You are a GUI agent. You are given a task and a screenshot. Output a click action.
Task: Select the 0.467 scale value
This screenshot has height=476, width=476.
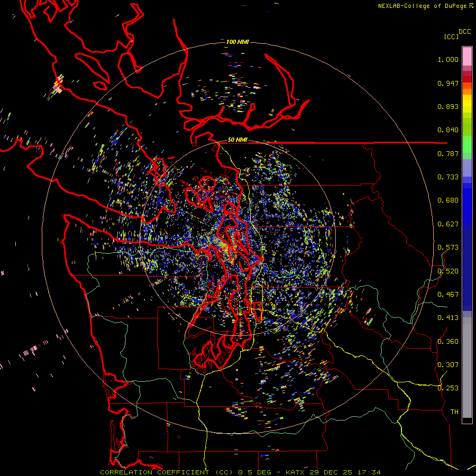448,295
